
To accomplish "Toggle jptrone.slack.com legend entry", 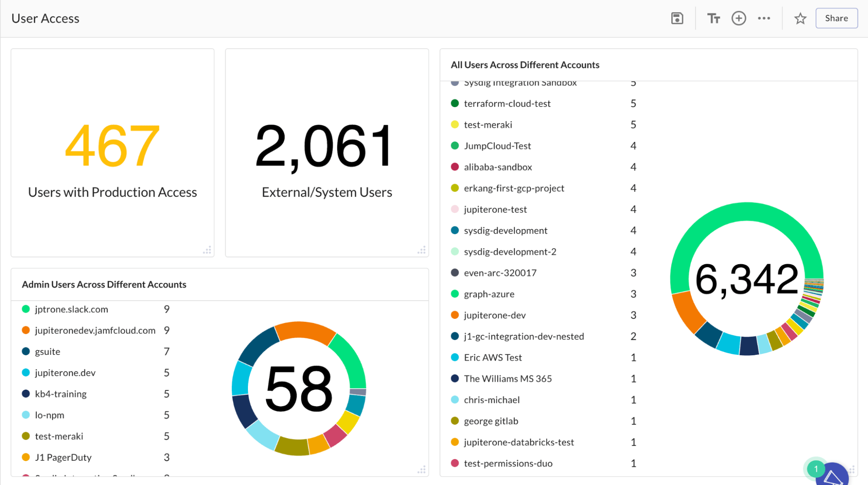I will pos(72,309).
